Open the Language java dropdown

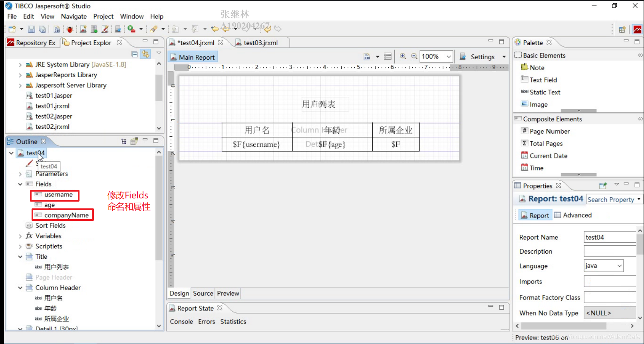click(x=619, y=266)
